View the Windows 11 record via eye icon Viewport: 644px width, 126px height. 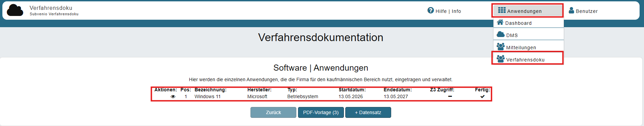pos(173,96)
